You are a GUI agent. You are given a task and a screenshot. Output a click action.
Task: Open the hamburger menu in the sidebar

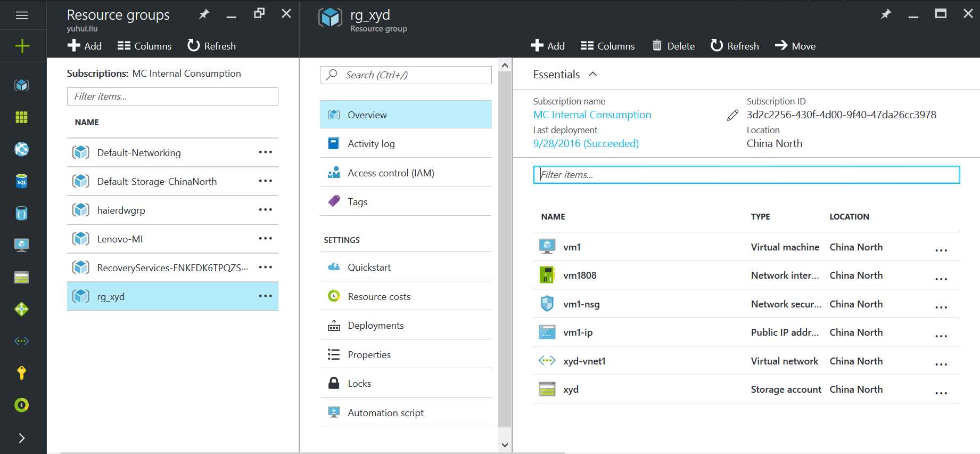(x=22, y=15)
